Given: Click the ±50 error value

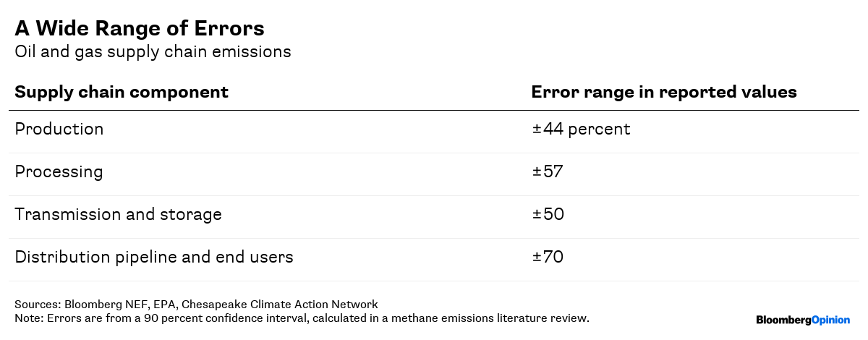Looking at the screenshot, I should [x=548, y=215].
